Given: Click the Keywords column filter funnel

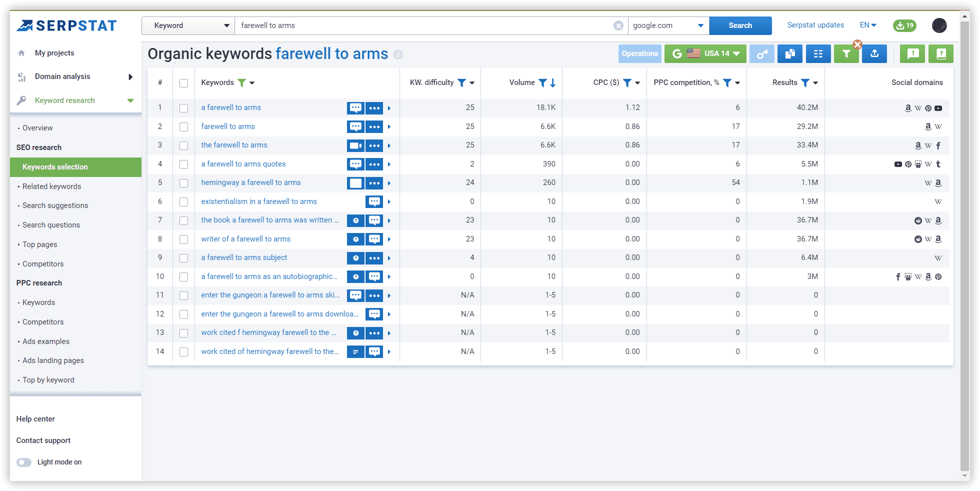Looking at the screenshot, I should click(242, 83).
